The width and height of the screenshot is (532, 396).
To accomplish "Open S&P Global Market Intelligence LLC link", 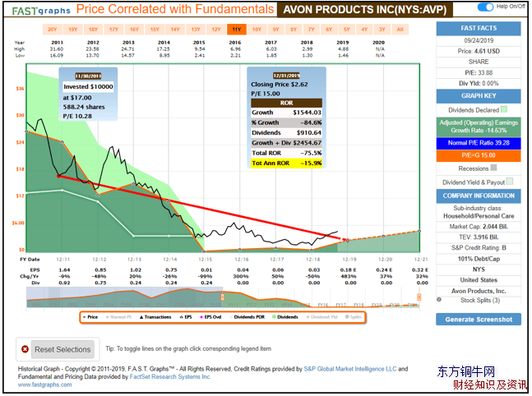I will (350, 369).
